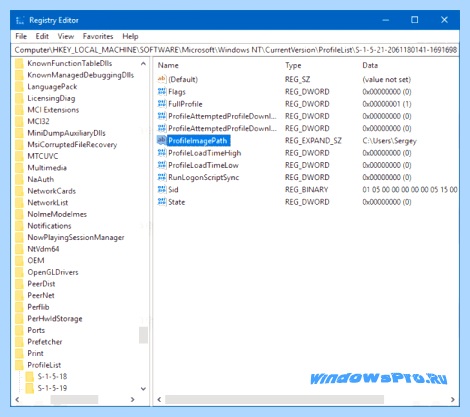This screenshot has width=470, height=417.
Task: Click the Flags DWORD value icon
Action: (162, 91)
